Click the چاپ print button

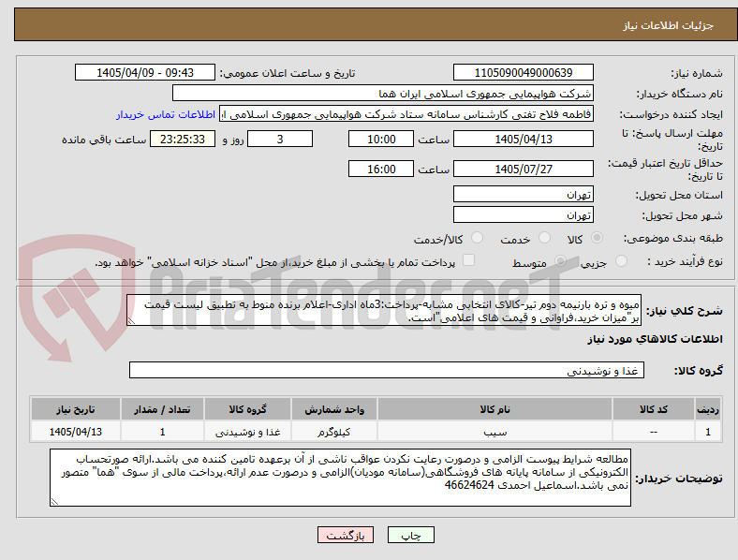(x=411, y=535)
